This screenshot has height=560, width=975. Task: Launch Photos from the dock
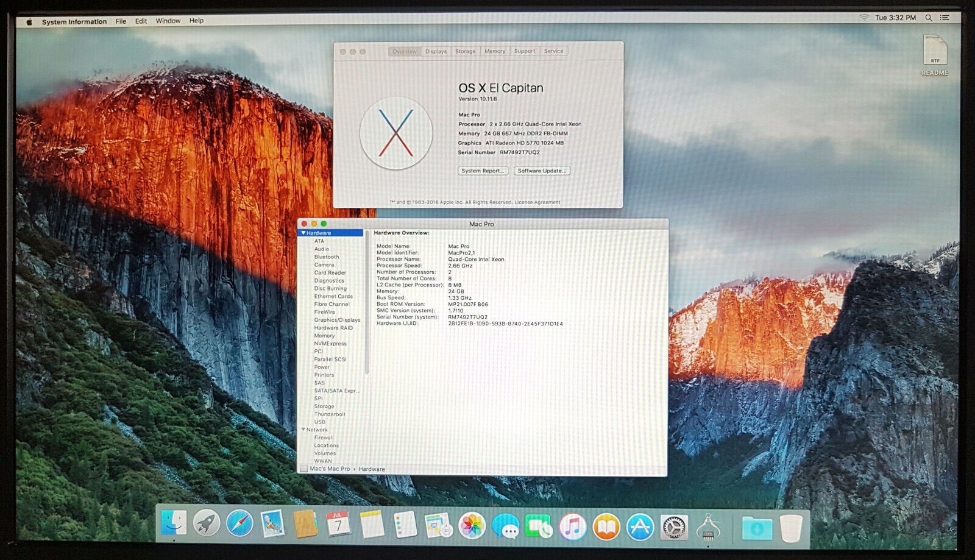[472, 526]
